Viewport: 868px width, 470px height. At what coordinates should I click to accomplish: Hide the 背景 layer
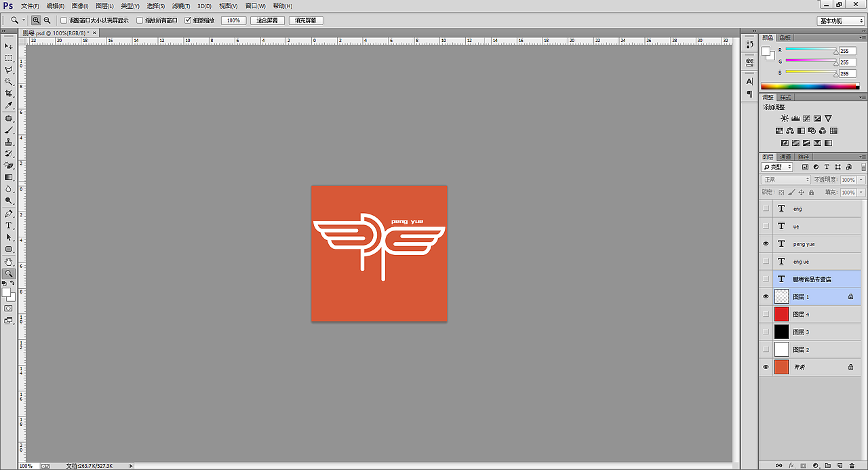point(766,368)
